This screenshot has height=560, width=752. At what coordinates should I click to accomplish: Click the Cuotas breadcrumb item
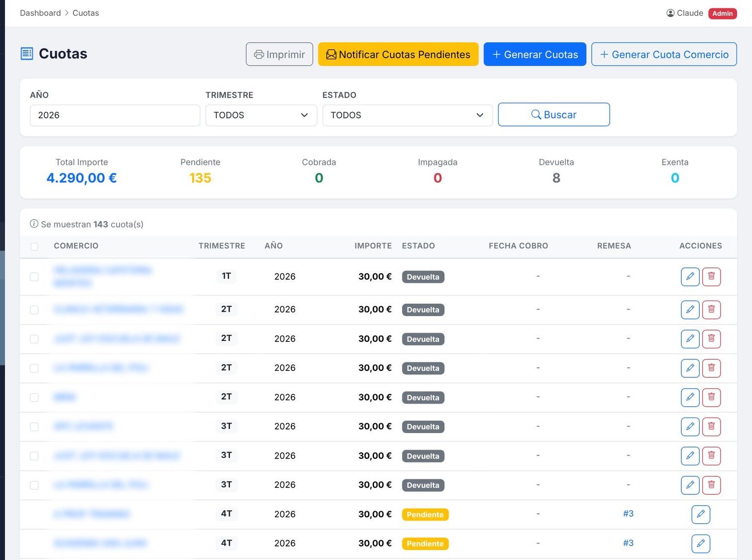pyautogui.click(x=86, y=13)
